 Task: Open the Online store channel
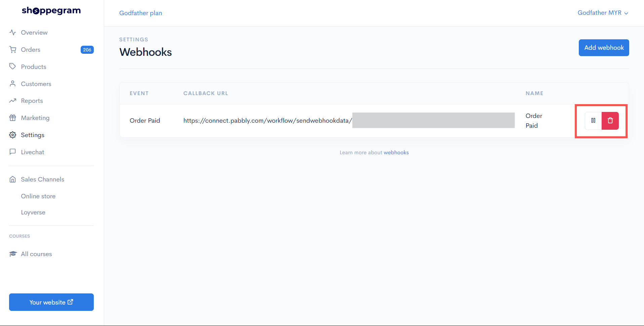pos(38,196)
